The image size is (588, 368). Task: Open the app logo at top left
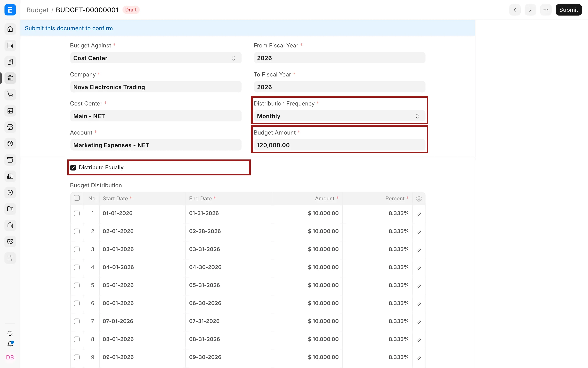(x=10, y=10)
